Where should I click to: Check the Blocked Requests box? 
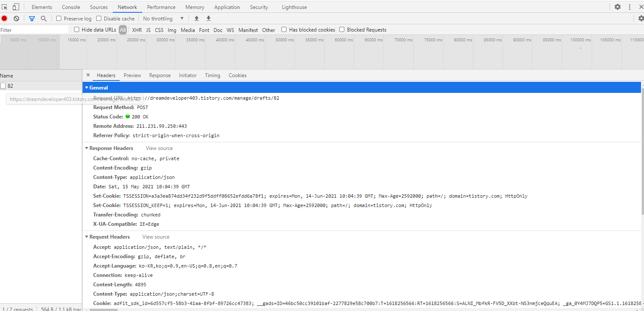tap(342, 29)
